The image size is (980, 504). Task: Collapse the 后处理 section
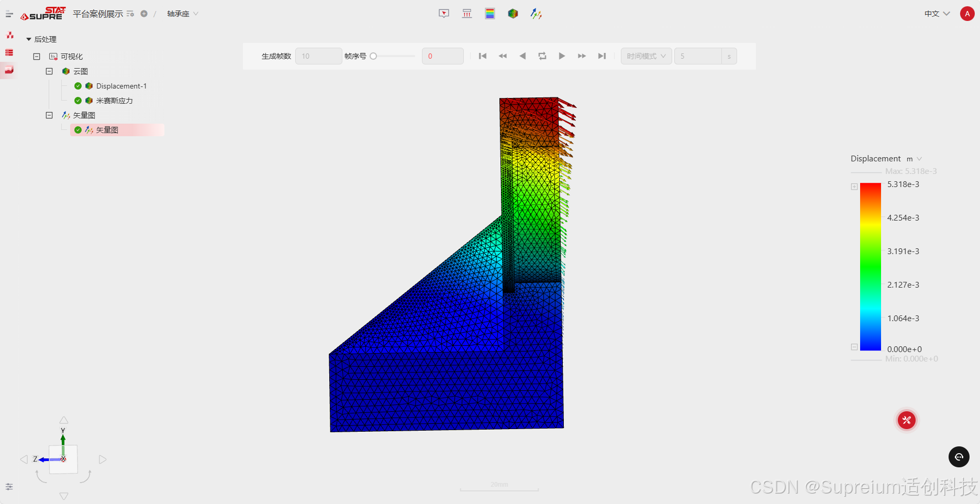click(29, 39)
